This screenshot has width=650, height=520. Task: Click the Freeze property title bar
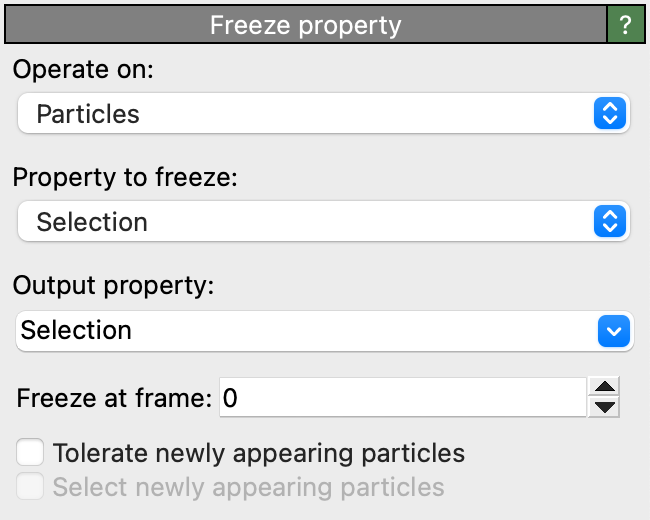(305, 24)
